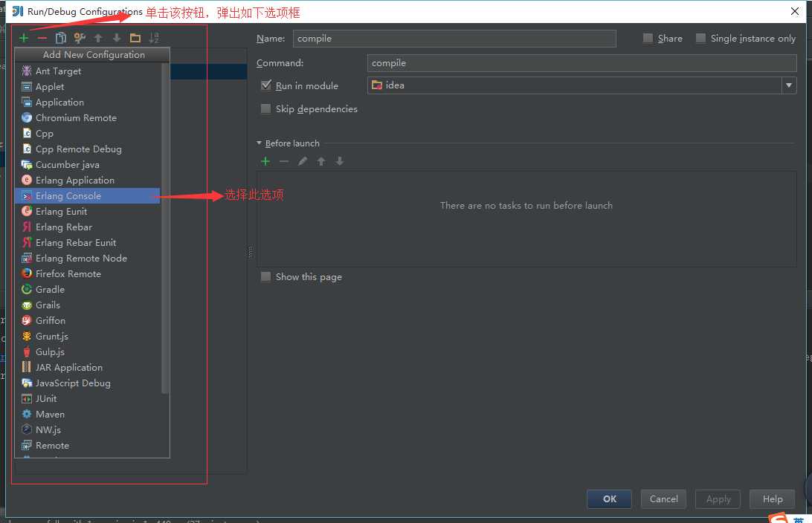Image resolution: width=812 pixels, height=523 pixels.
Task: Select Grails configuration type
Action: (x=88, y=305)
